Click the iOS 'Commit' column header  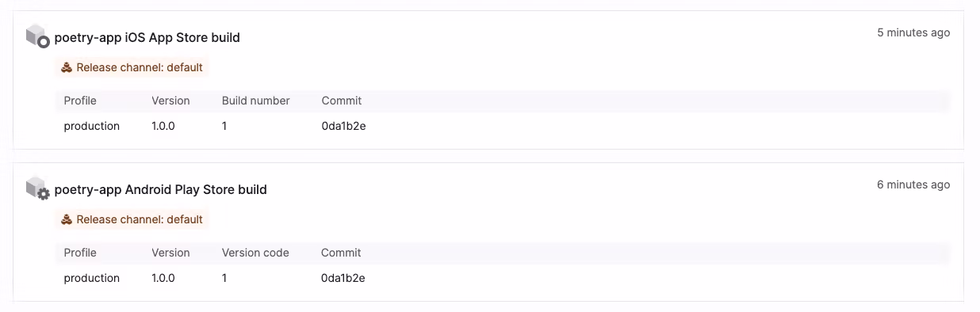(x=342, y=101)
